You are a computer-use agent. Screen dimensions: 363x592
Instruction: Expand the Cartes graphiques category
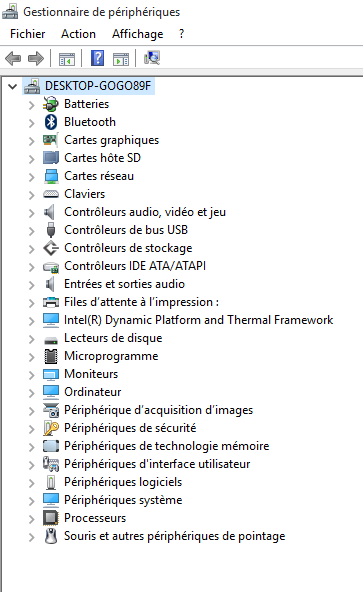click(x=32, y=141)
